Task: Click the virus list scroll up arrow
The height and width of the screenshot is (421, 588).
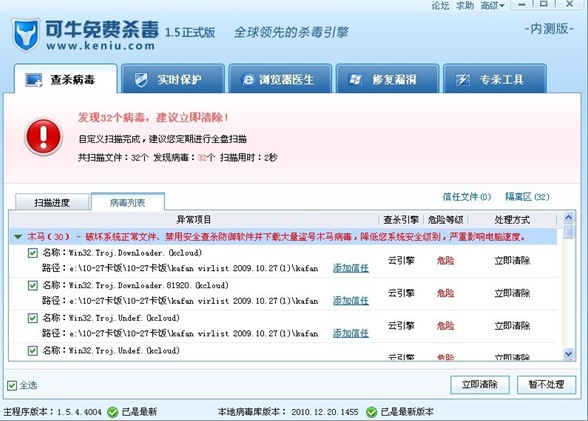Action: coord(568,217)
